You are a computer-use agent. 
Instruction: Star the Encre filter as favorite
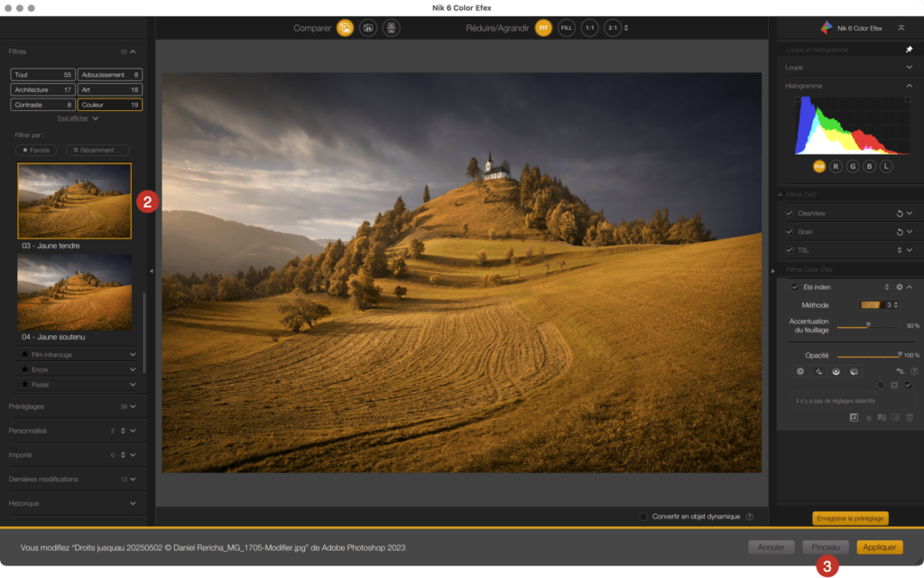24,369
